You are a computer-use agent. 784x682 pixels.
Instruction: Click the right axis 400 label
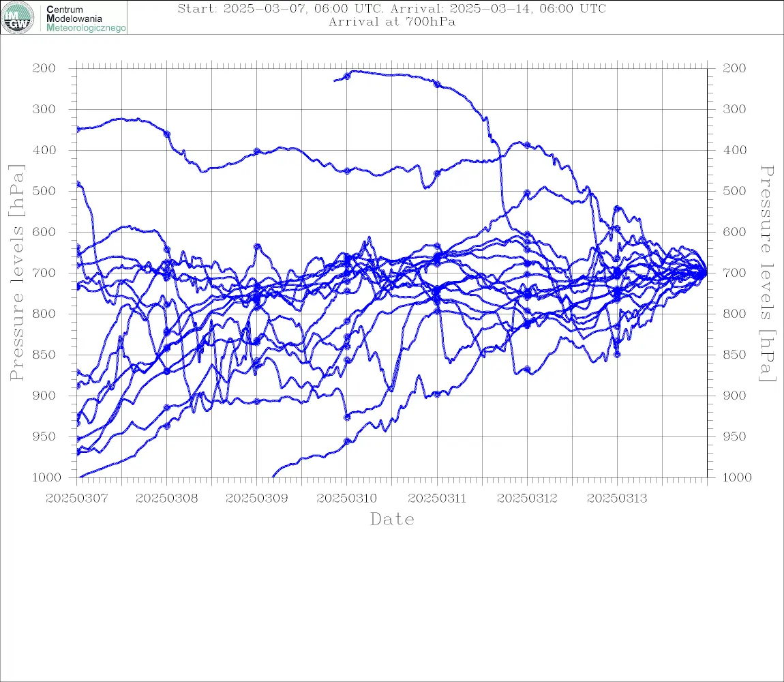(734, 150)
